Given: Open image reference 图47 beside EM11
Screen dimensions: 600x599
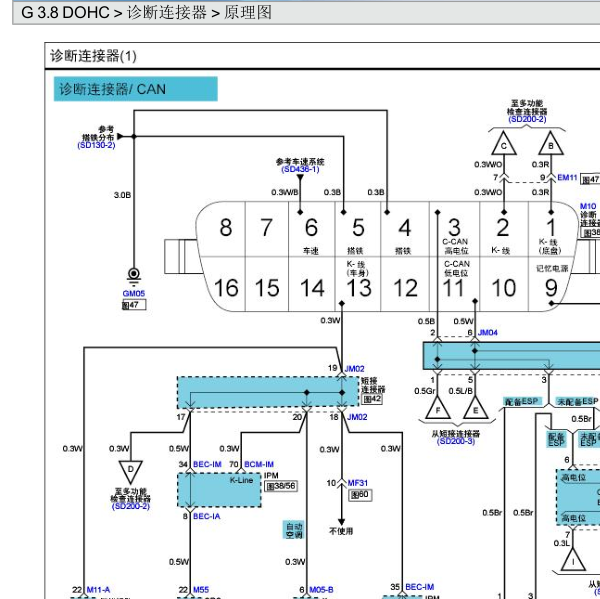Looking at the screenshot, I should pyautogui.click(x=590, y=180).
